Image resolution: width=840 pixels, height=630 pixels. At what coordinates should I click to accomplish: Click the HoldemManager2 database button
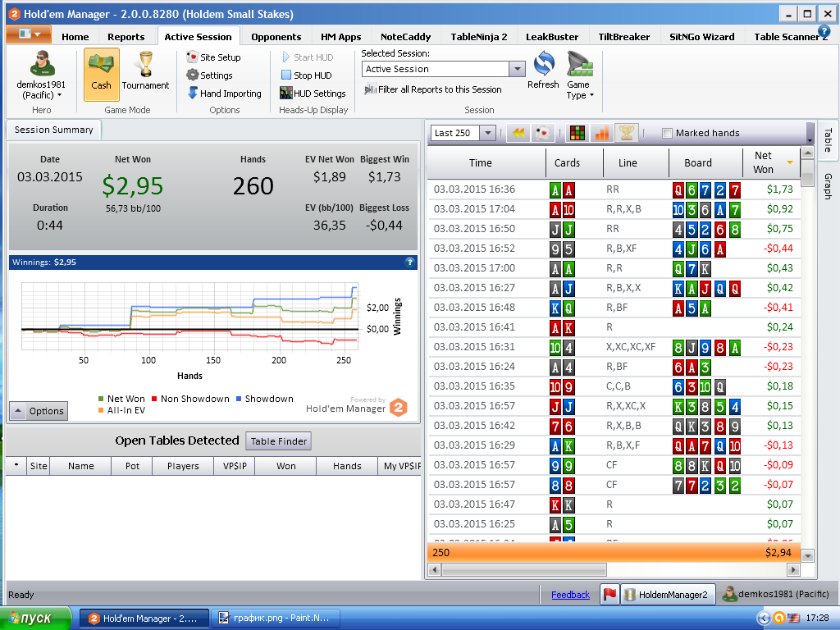[x=668, y=595]
